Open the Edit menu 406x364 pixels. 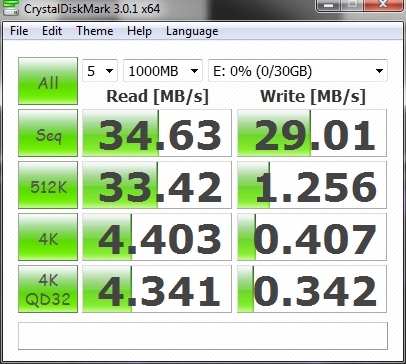[52, 31]
